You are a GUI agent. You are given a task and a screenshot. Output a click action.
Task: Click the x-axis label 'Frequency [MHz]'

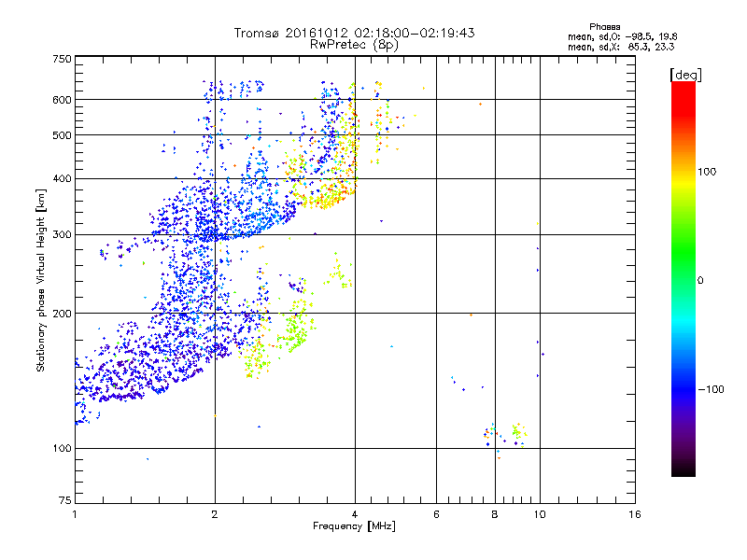[x=354, y=526]
